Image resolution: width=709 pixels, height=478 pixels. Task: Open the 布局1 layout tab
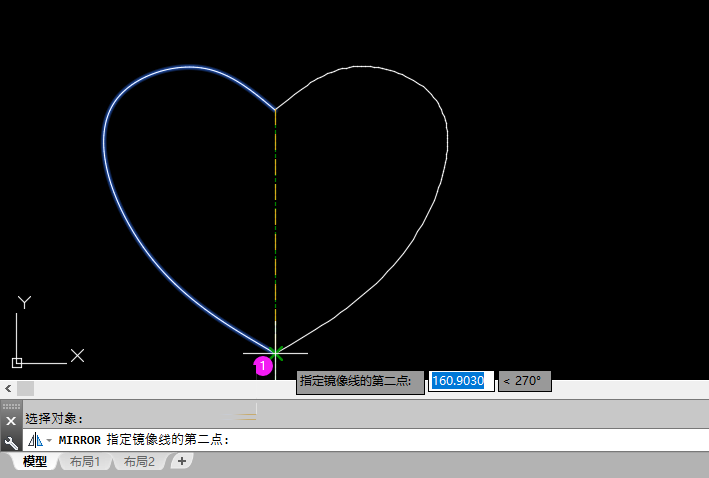pos(85,462)
